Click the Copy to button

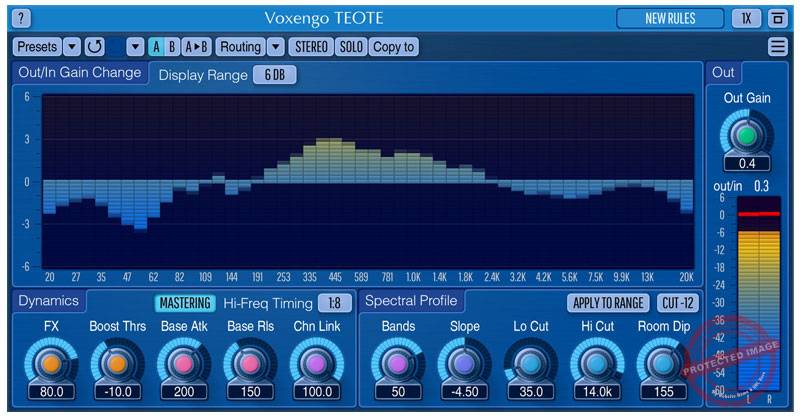[x=394, y=47]
